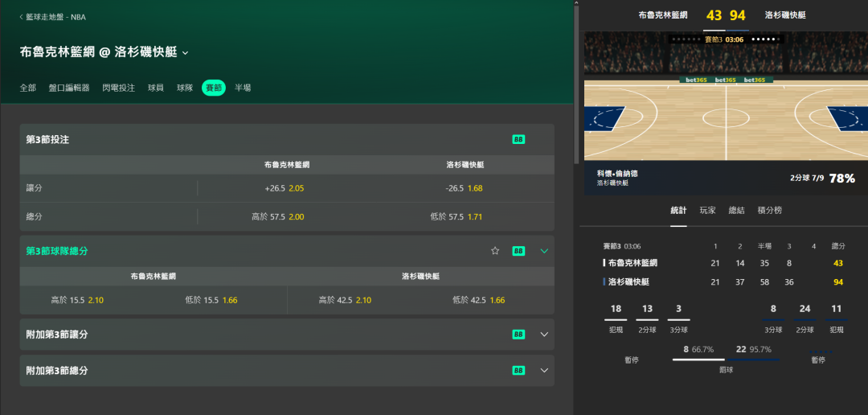Click the 讓分 row label
The height and width of the screenshot is (415, 868).
(x=35, y=188)
